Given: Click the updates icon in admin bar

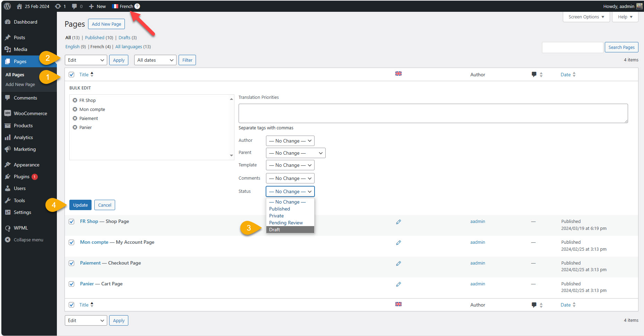Looking at the screenshot, I should [58, 6].
